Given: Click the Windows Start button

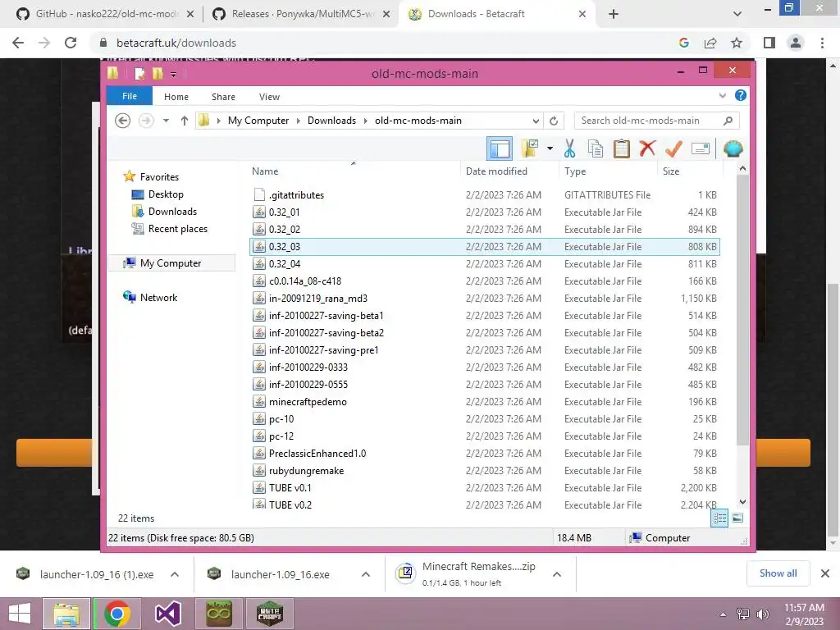Looking at the screenshot, I should pyautogui.click(x=20, y=614).
